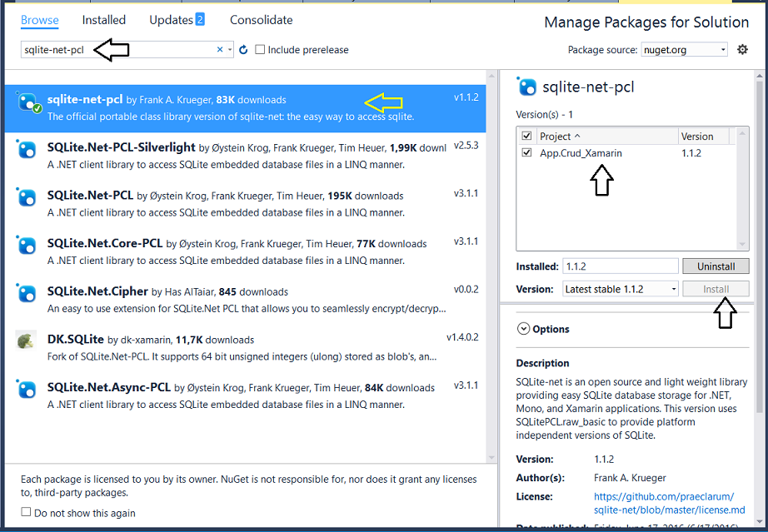Click the Uninstall button

(x=716, y=266)
